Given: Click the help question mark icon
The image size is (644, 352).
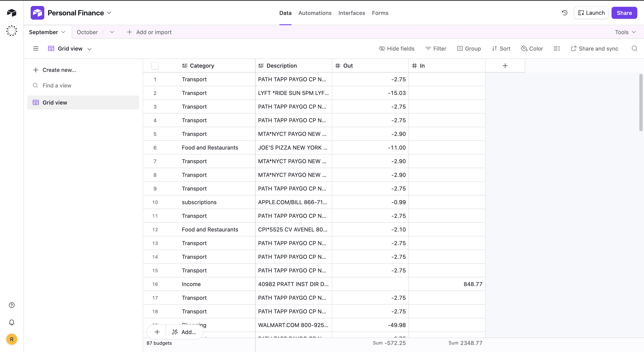Looking at the screenshot, I should [11, 305].
